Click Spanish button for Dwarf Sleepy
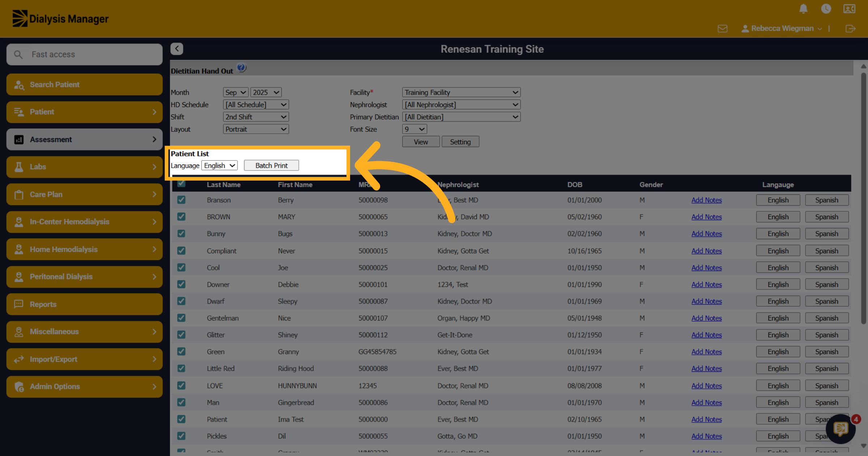The image size is (868, 456). point(827,301)
